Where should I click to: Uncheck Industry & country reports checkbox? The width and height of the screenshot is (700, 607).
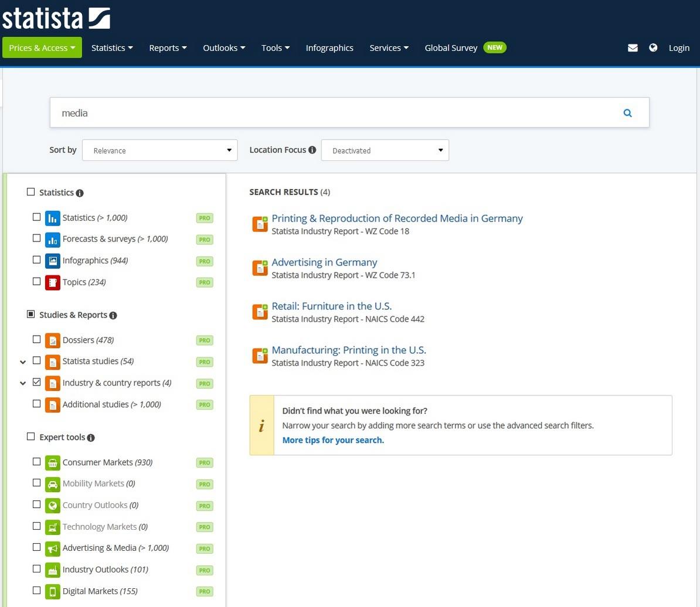coord(36,382)
